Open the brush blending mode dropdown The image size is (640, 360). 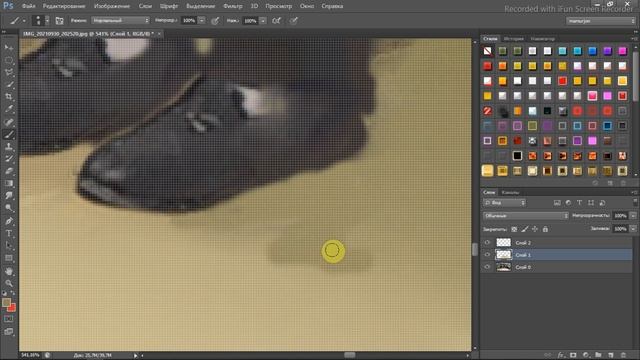120,20
